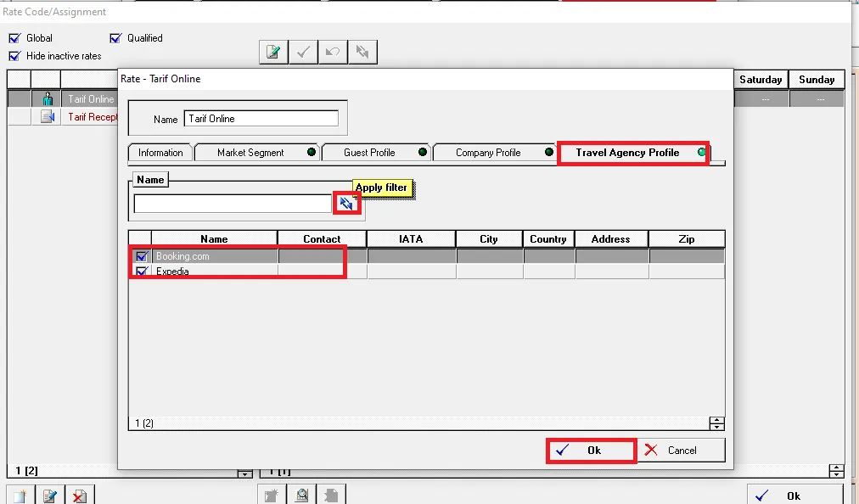Viewport: 859px width, 504px height.
Task: Click the up arrow of the main window stepper
Action: click(x=837, y=468)
